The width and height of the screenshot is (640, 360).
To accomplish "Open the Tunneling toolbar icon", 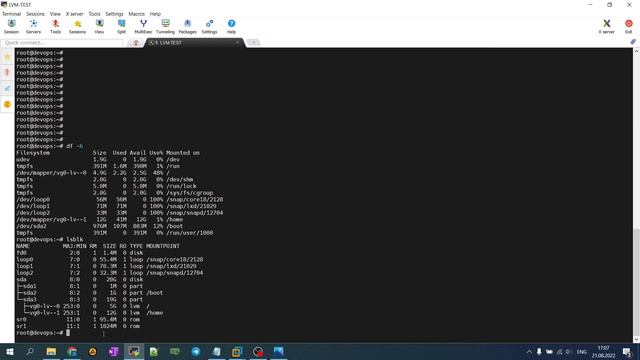I will tap(165, 27).
